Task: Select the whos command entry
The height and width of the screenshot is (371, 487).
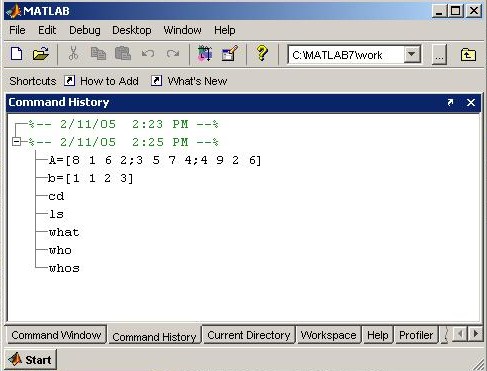Action: coord(64,268)
